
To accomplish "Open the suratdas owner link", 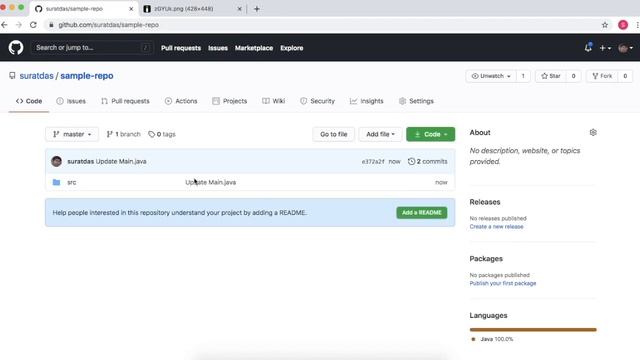I will [36, 76].
